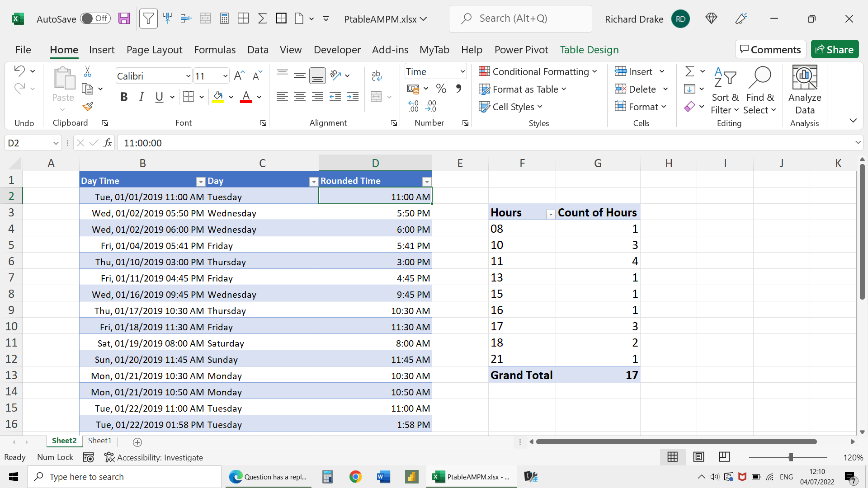Toggle Italic formatting
Screen dimensions: 868x488
click(142, 97)
